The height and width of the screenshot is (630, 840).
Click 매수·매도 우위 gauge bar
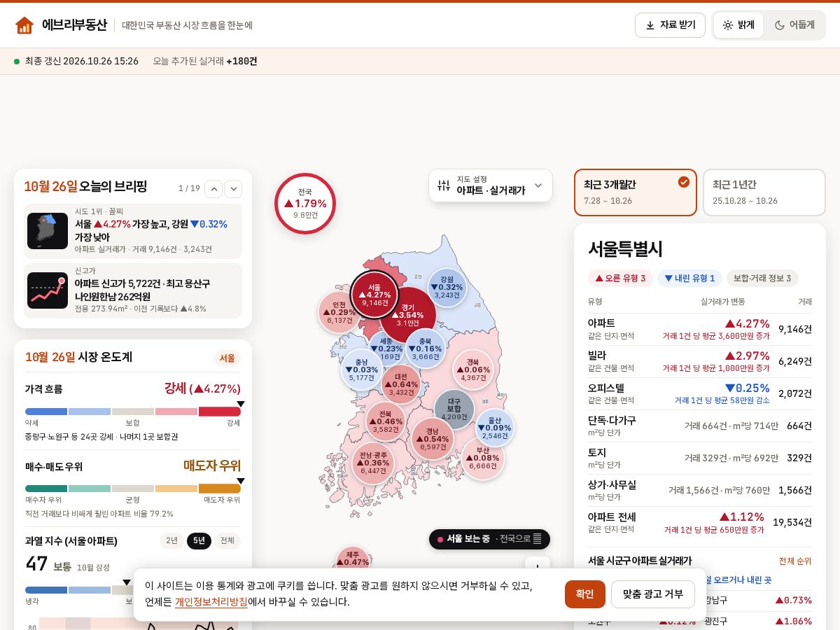pyautogui.click(x=133, y=489)
